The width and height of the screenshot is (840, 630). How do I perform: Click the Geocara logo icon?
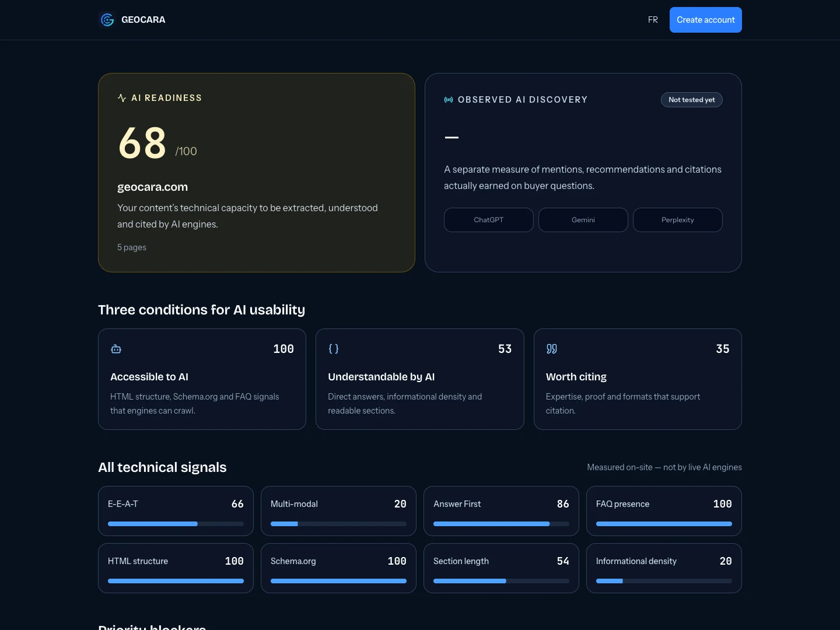tap(107, 20)
